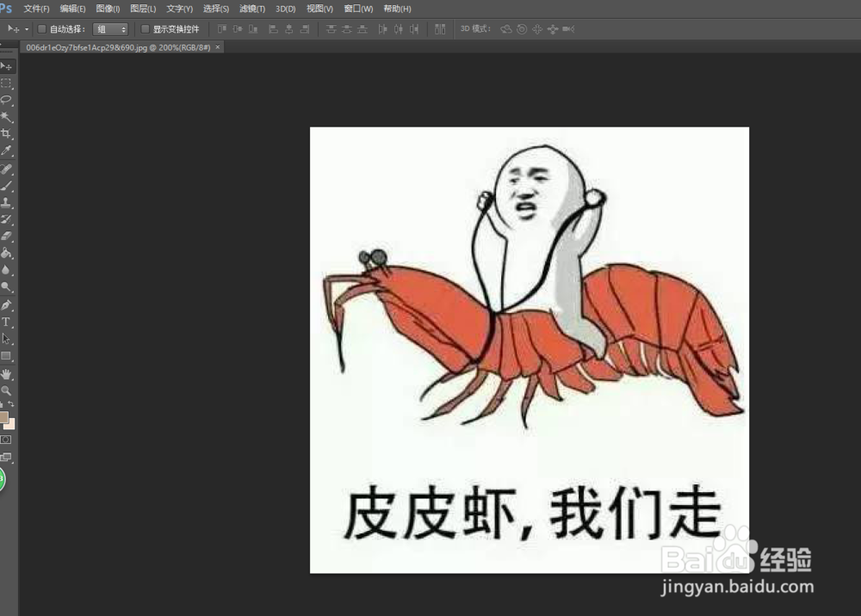The image size is (861, 616).
Task: Open the 滤镜 menu
Action: (251, 8)
